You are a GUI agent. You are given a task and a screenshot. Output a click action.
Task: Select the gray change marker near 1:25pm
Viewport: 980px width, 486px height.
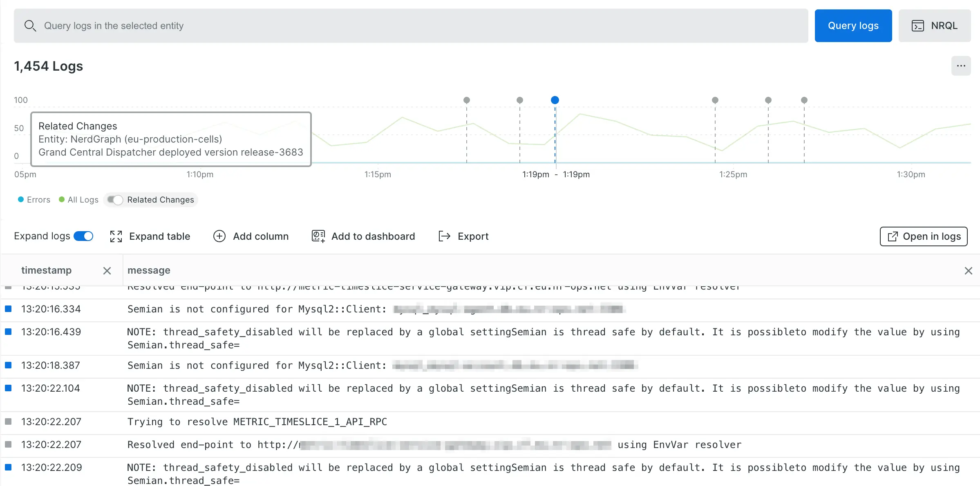point(715,100)
